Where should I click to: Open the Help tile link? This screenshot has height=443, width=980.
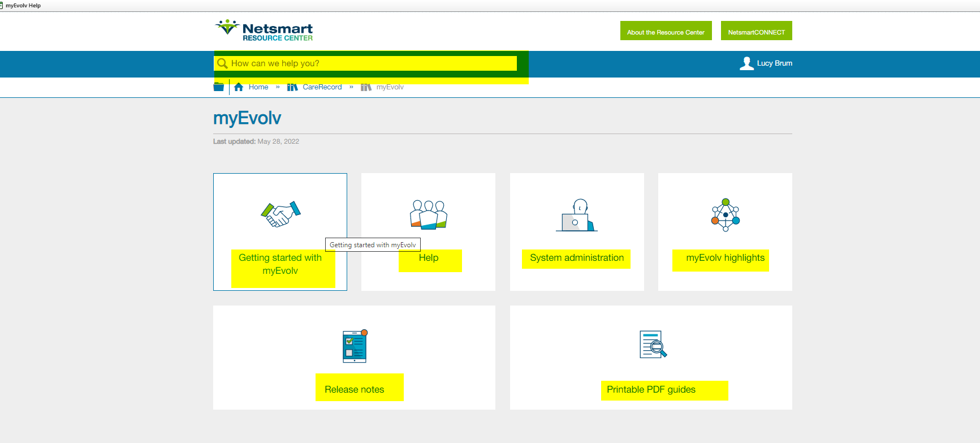click(429, 258)
